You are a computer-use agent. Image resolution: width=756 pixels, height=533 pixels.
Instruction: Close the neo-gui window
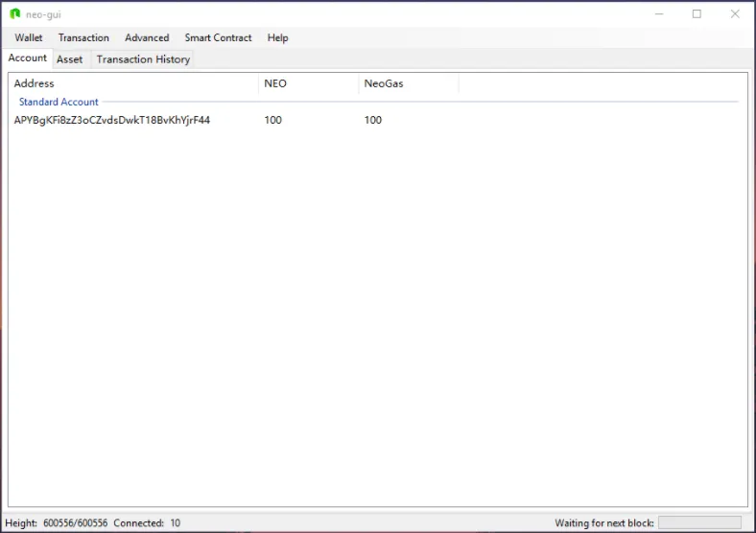[x=735, y=14]
